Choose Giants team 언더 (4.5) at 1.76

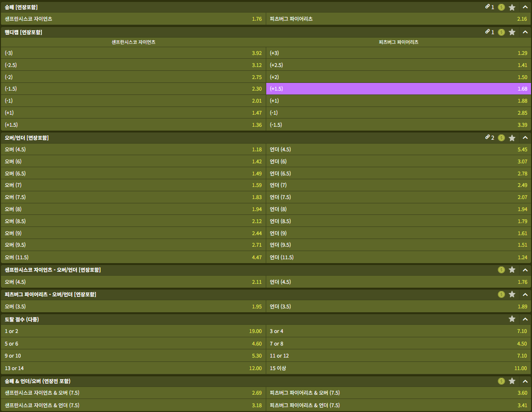[399, 282]
